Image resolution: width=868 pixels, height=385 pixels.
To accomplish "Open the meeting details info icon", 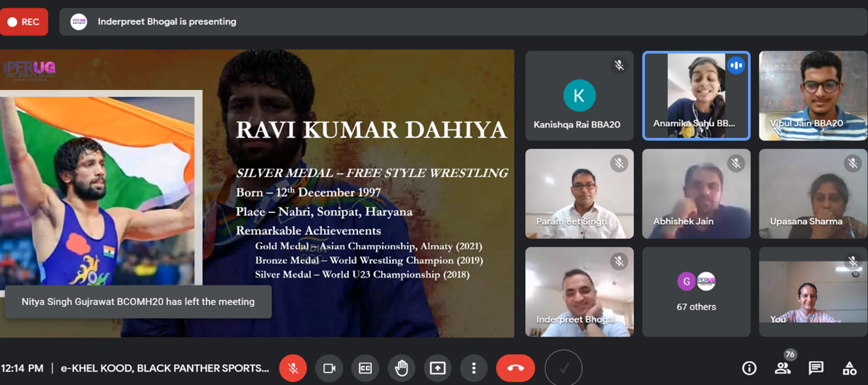I will click(x=749, y=368).
